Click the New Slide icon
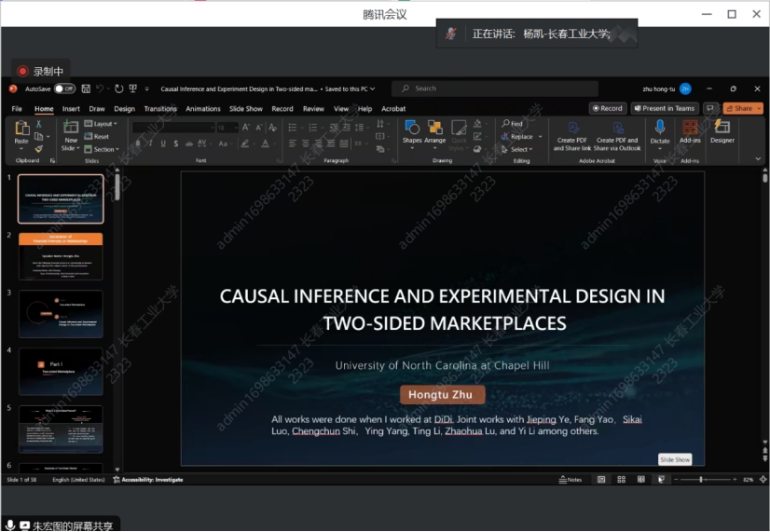Image resolution: width=770 pixels, height=532 pixels. click(x=71, y=129)
